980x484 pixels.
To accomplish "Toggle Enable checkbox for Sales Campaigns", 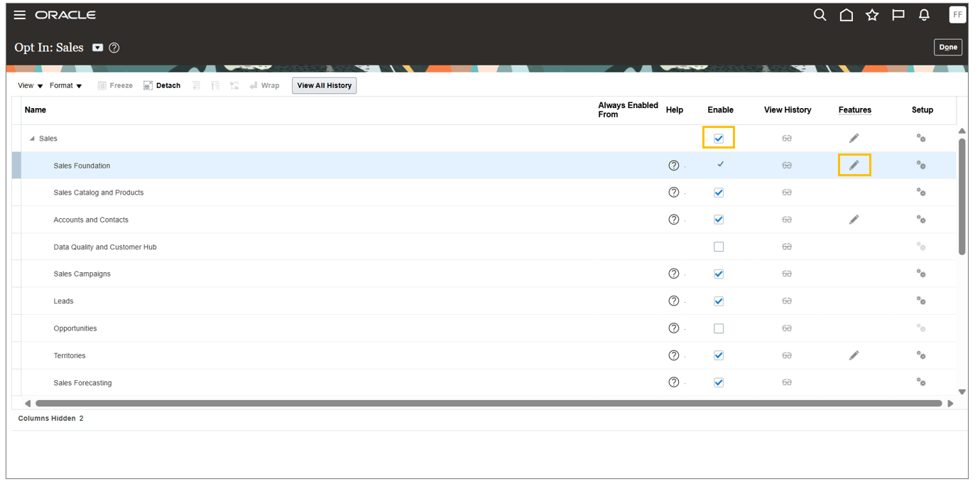I will pyautogui.click(x=719, y=274).
